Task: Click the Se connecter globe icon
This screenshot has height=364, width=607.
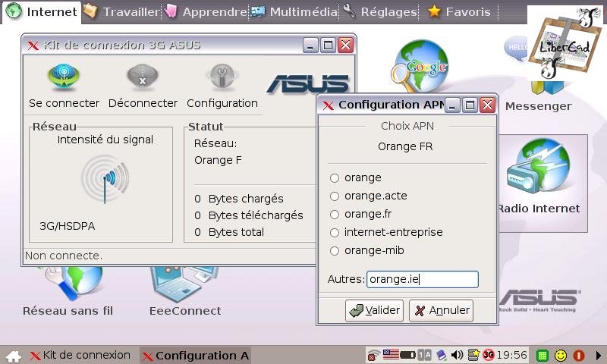Action: (x=64, y=77)
